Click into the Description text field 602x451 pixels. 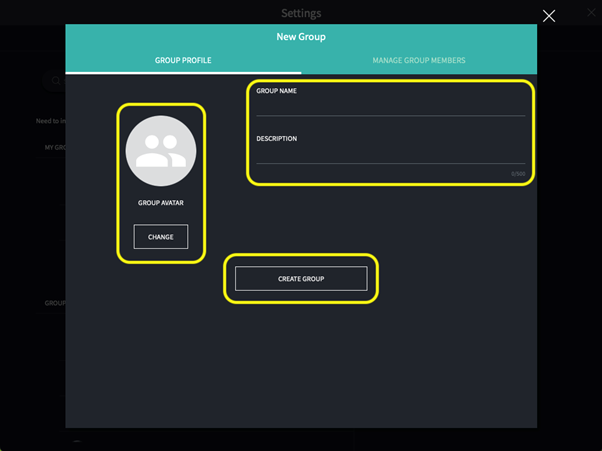pyautogui.click(x=390, y=155)
